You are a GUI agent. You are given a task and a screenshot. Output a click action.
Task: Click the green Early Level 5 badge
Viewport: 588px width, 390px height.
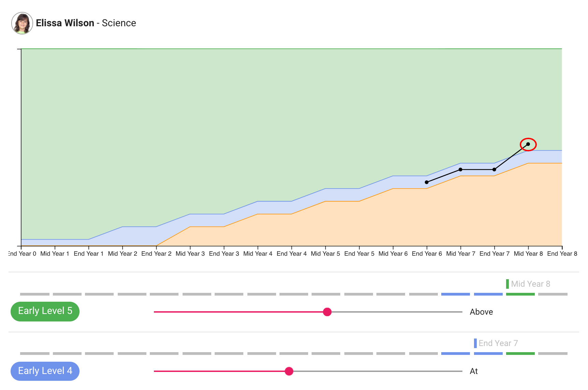45,311
